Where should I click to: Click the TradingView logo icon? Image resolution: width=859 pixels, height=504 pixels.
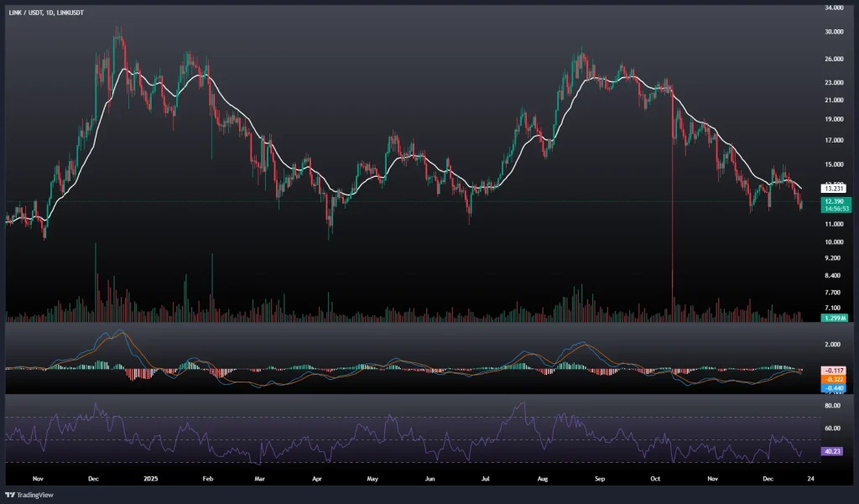point(12,493)
